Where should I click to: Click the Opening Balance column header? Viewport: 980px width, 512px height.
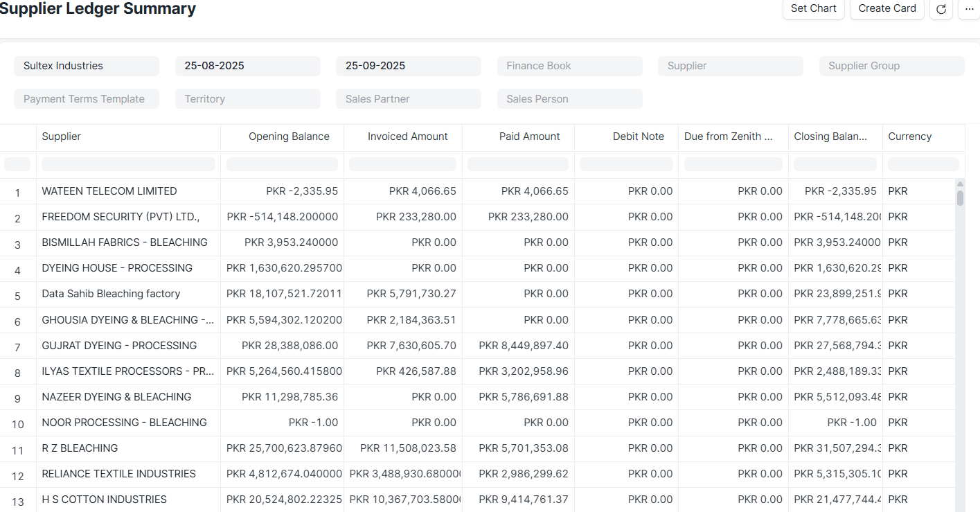pyautogui.click(x=282, y=136)
